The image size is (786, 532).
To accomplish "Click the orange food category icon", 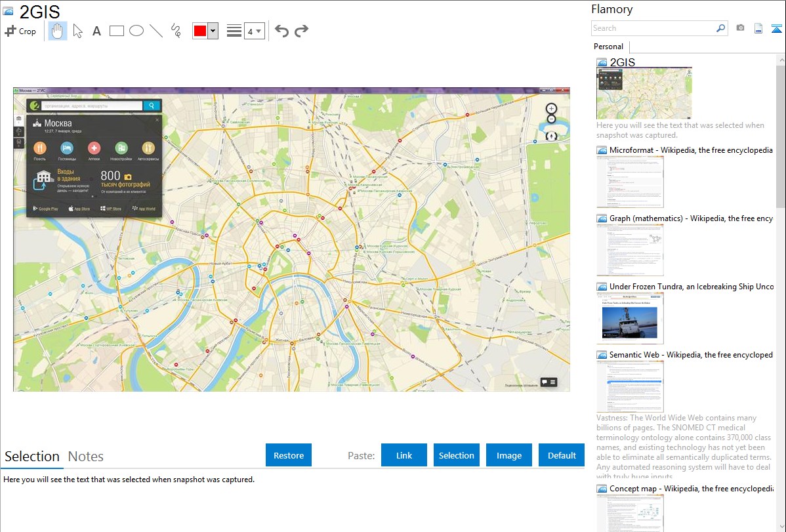I will (40, 148).
